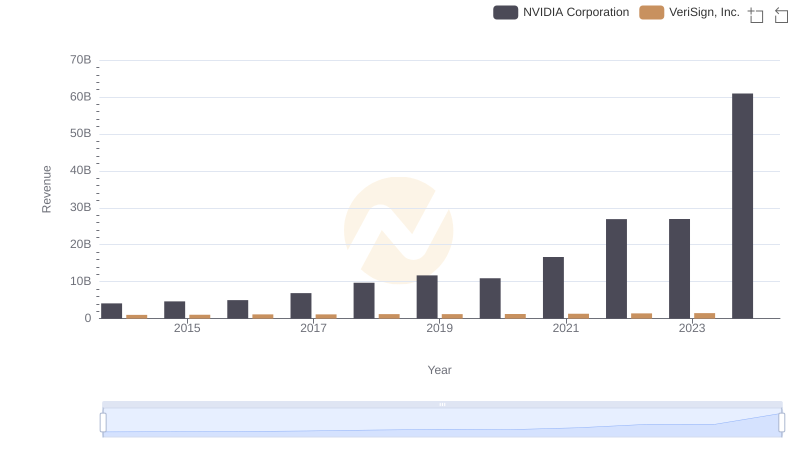Click the right data zoom slider handle
800x461 pixels.
point(781,422)
